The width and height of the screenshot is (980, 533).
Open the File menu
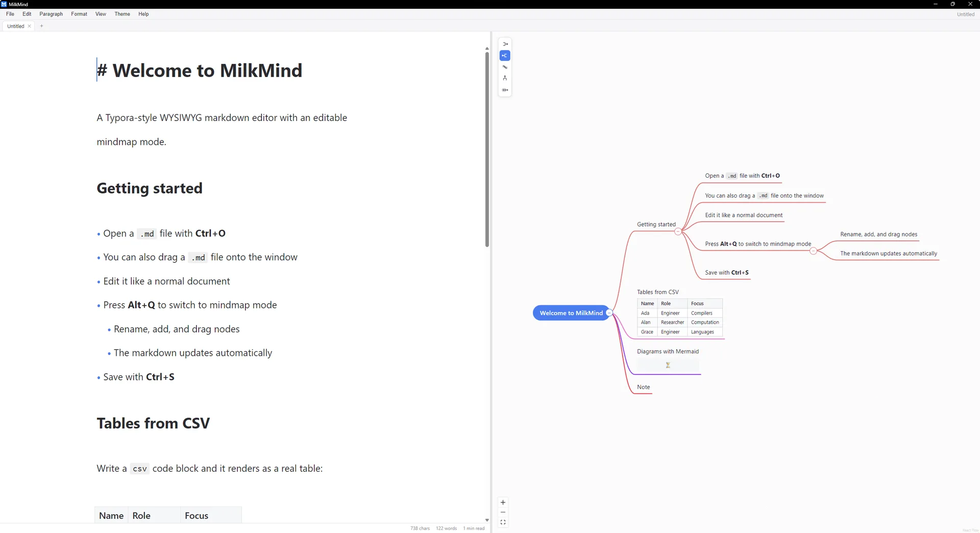point(10,14)
